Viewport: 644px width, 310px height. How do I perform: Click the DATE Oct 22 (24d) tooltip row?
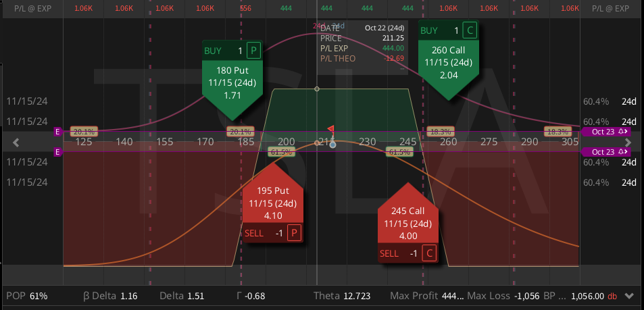(x=362, y=28)
